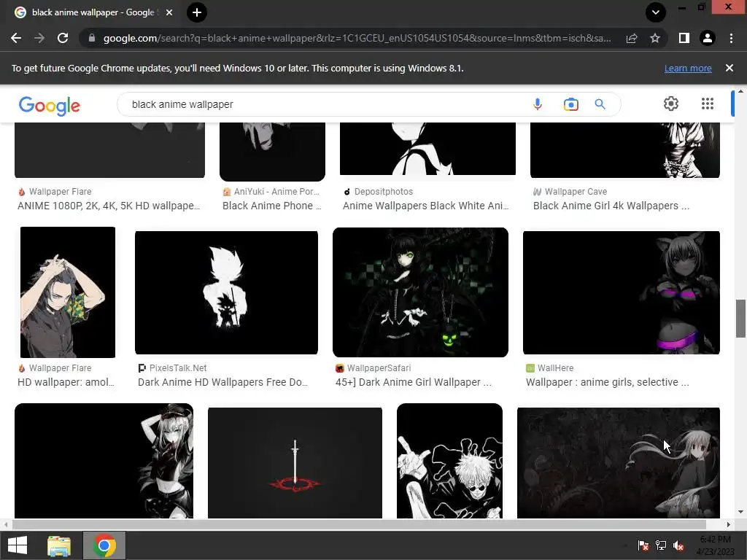Viewport: 747px width, 560px height.
Task: Select the white Goku silhouette thumbnail
Action: click(226, 292)
